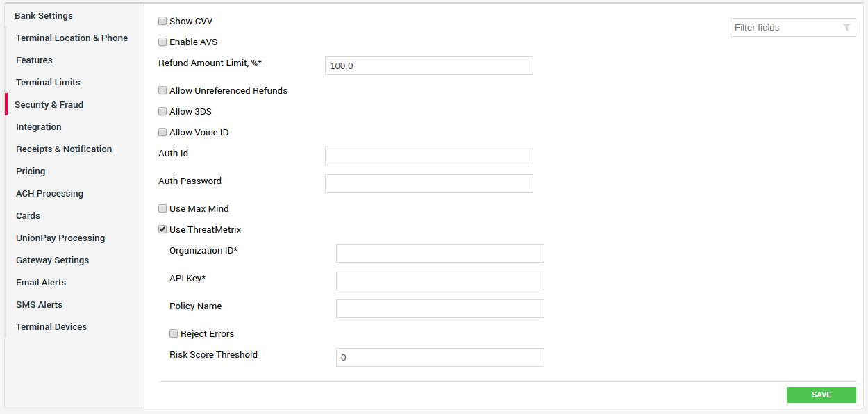Screen dimensions: 868x414
Task: Focus the Filter fields search box
Action: pos(793,28)
